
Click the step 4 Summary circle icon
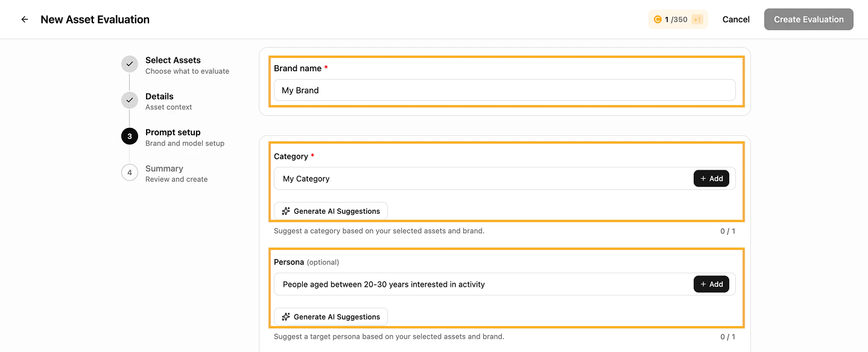pyautogui.click(x=130, y=173)
